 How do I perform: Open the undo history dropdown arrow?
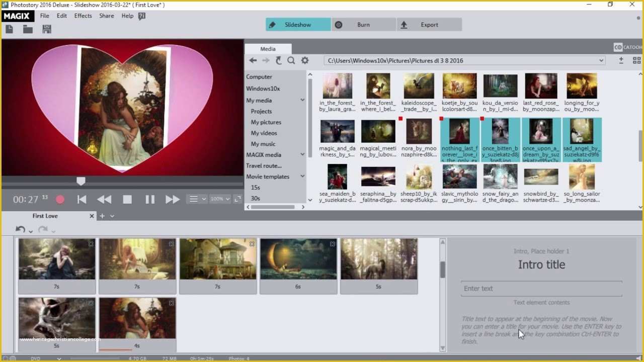point(31,232)
